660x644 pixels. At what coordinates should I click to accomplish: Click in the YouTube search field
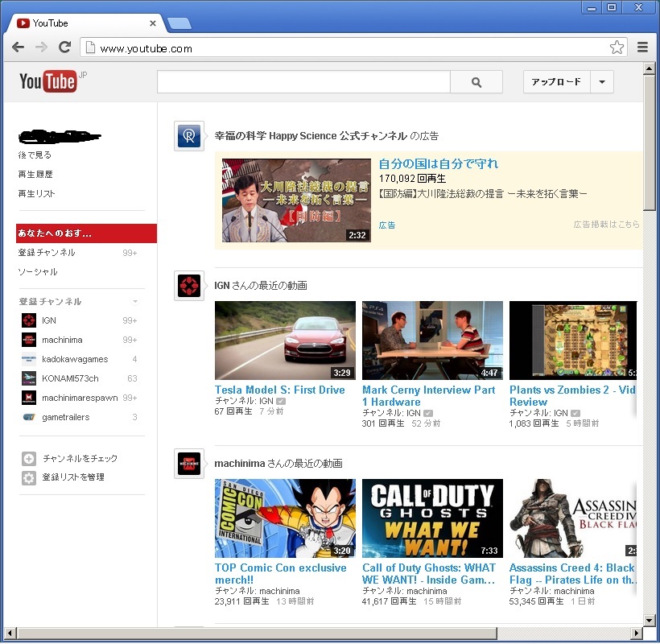coord(303,82)
